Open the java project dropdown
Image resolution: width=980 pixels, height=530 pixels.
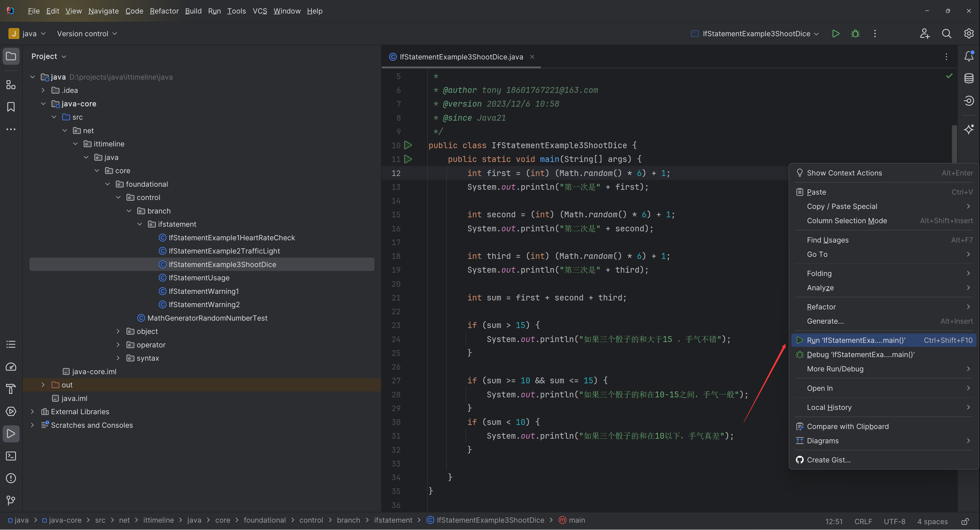click(27, 33)
